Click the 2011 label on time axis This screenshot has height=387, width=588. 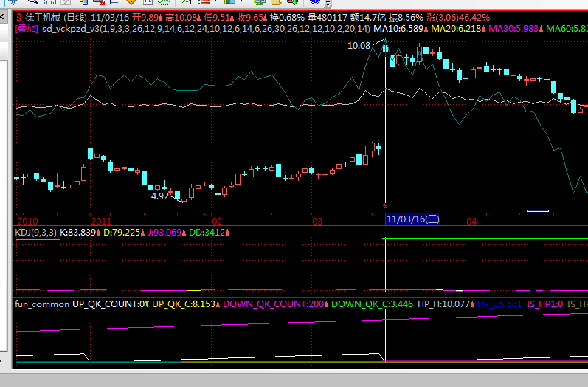click(102, 221)
